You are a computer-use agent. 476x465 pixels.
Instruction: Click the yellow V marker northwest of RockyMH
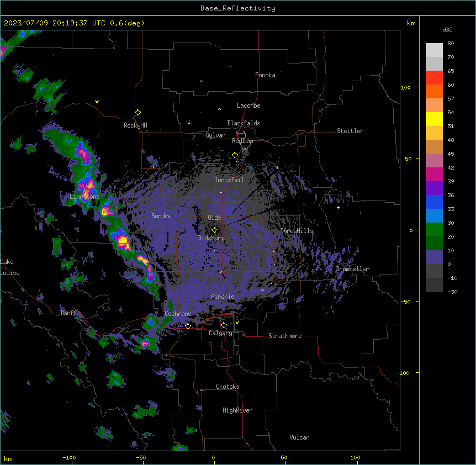point(97,102)
